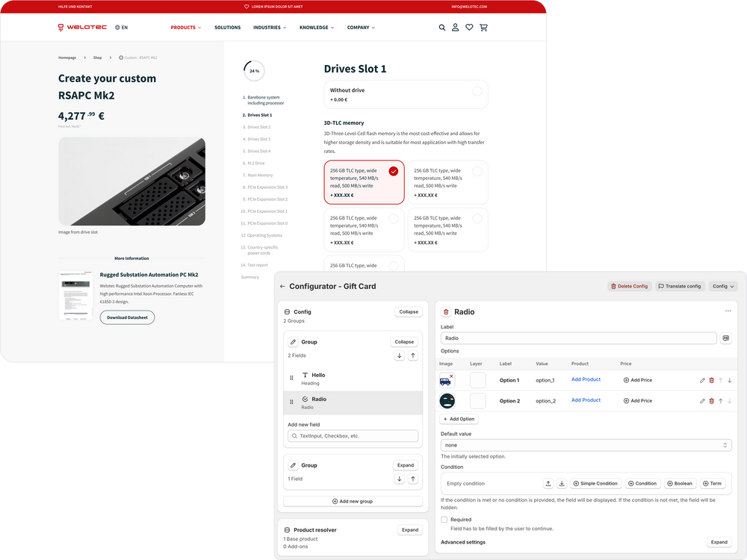Click Add Price for Option 2
This screenshot has height=560, width=747.
pyautogui.click(x=637, y=401)
